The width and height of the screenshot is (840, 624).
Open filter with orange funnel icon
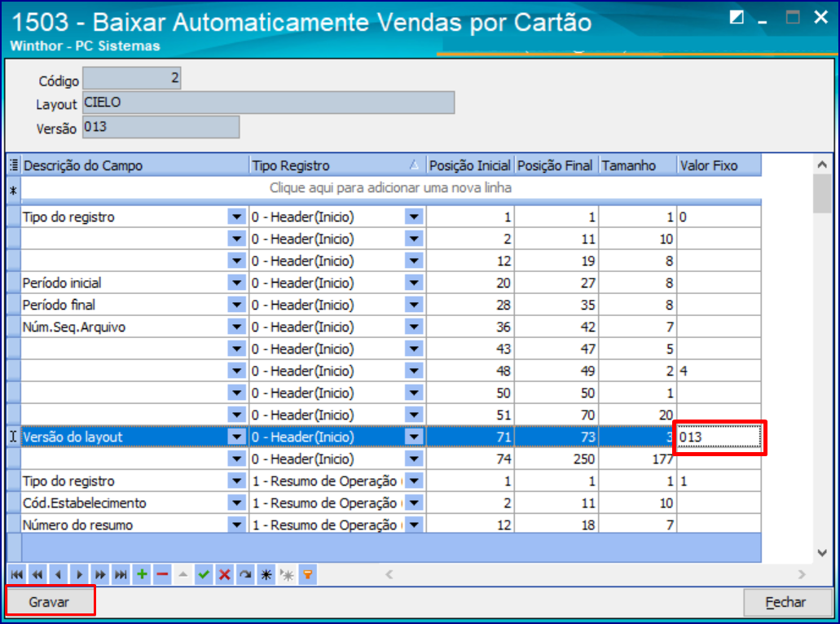coord(308,575)
